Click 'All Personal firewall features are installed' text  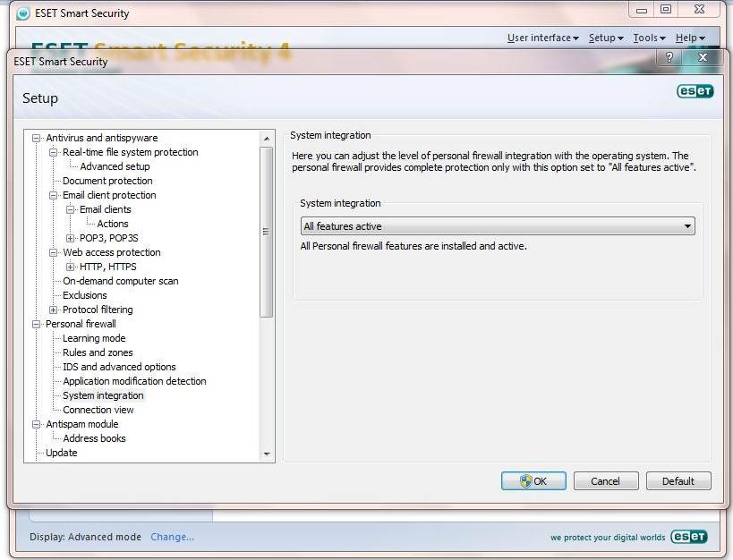point(413,246)
